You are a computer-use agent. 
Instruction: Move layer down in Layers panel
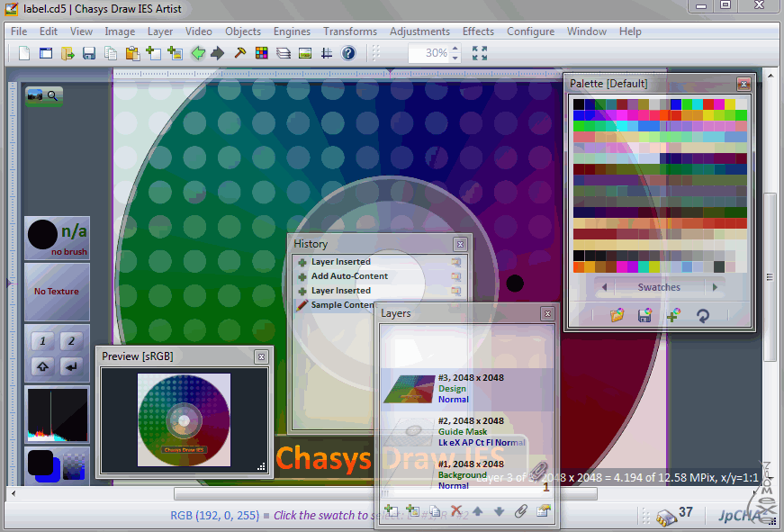coord(499,511)
